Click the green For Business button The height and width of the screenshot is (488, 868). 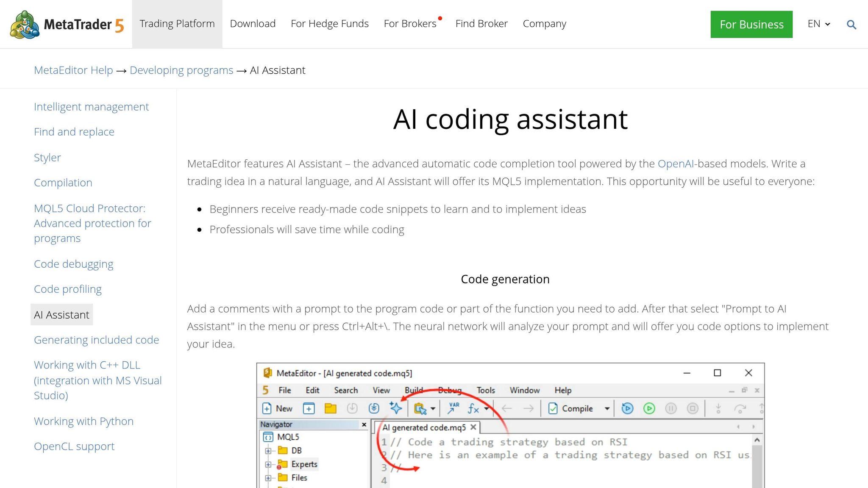pos(751,24)
